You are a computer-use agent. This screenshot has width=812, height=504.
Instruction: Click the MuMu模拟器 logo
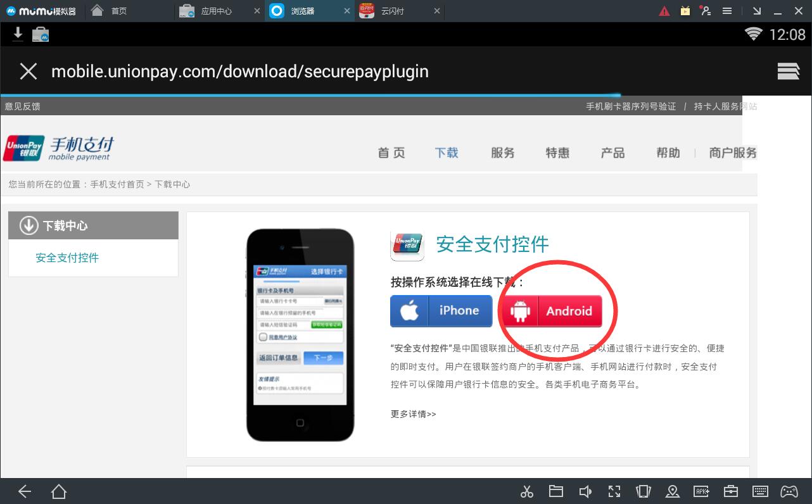[x=41, y=11]
